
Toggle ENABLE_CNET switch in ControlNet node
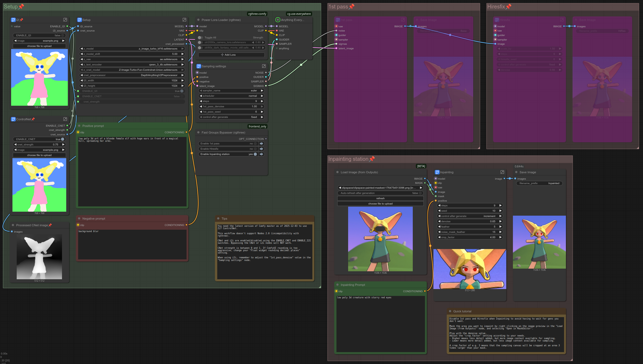[x=63, y=139]
